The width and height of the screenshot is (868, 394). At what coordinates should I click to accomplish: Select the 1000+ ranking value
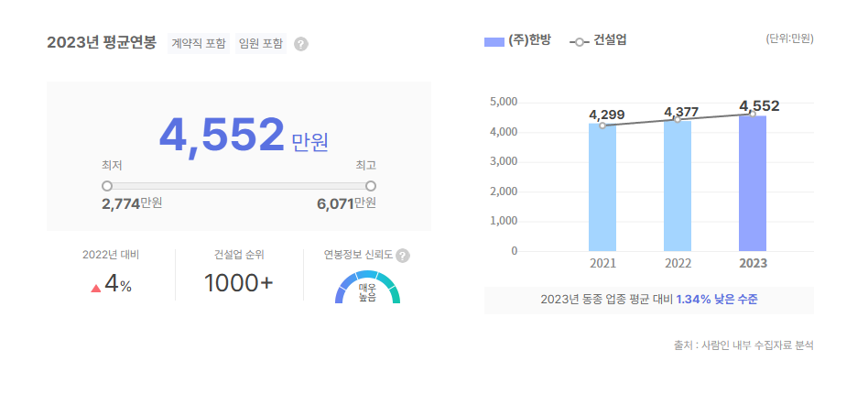coord(239,284)
